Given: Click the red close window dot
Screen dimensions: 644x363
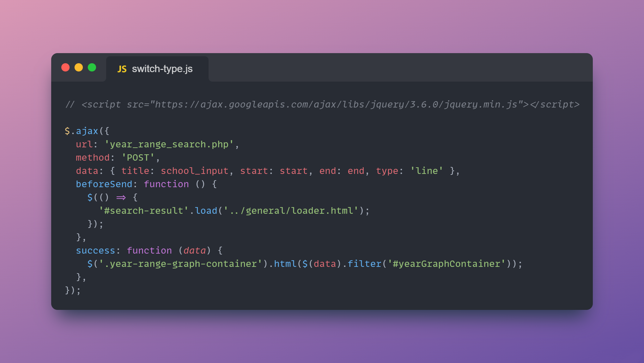Looking at the screenshot, I should 65,68.
